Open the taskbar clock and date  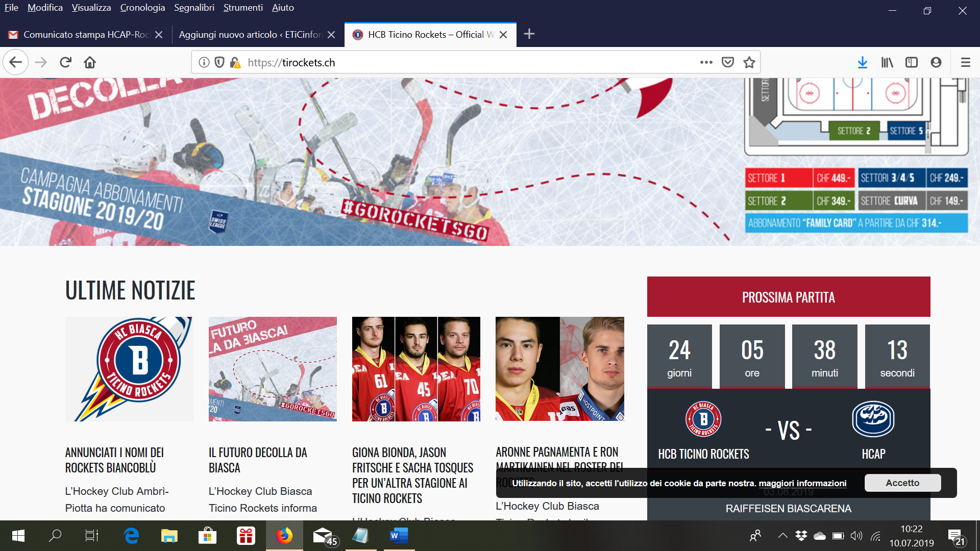point(912,536)
